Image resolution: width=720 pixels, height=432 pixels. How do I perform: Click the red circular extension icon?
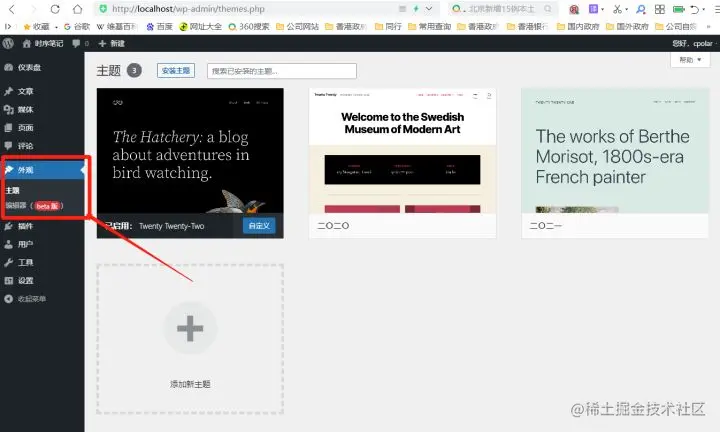574,9
